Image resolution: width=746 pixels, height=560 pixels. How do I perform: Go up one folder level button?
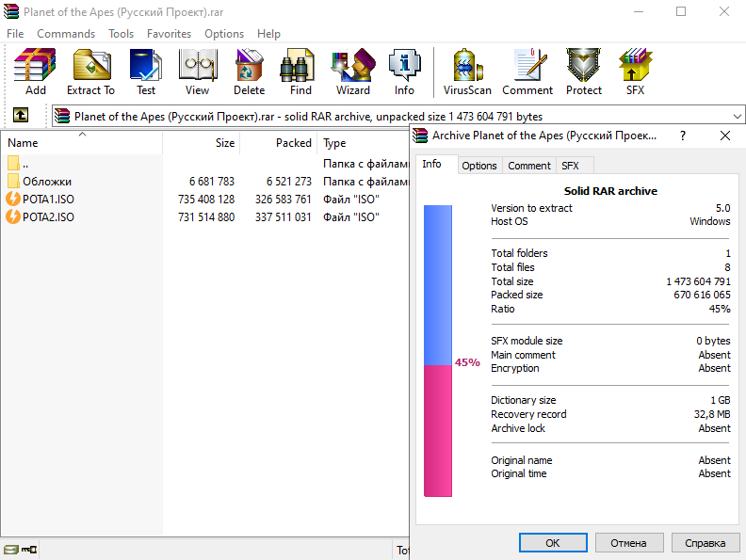point(20,116)
